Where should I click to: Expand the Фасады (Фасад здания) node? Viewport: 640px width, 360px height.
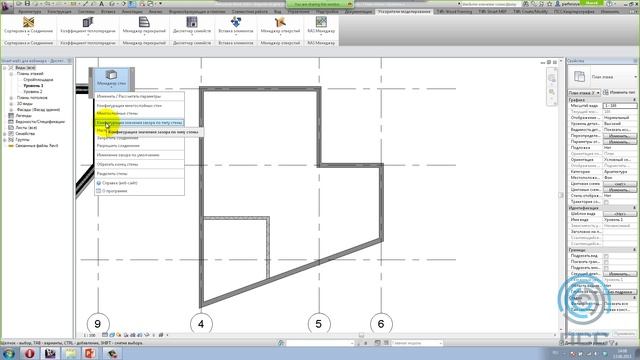tap(11, 110)
